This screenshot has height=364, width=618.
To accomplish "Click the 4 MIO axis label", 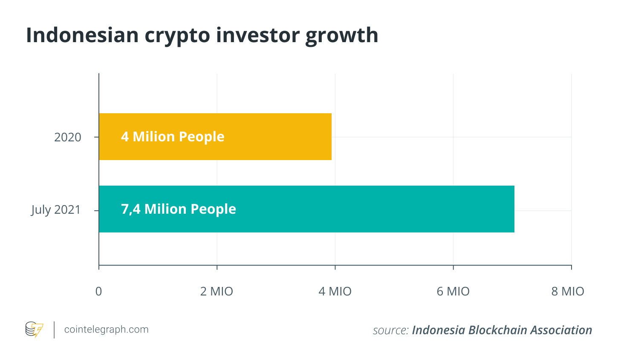I will tap(335, 291).
